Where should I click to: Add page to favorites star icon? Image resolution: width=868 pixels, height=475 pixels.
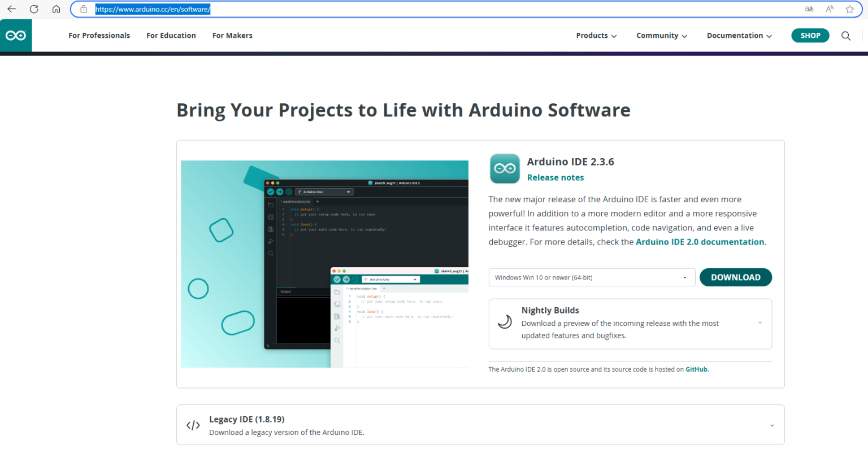click(849, 9)
